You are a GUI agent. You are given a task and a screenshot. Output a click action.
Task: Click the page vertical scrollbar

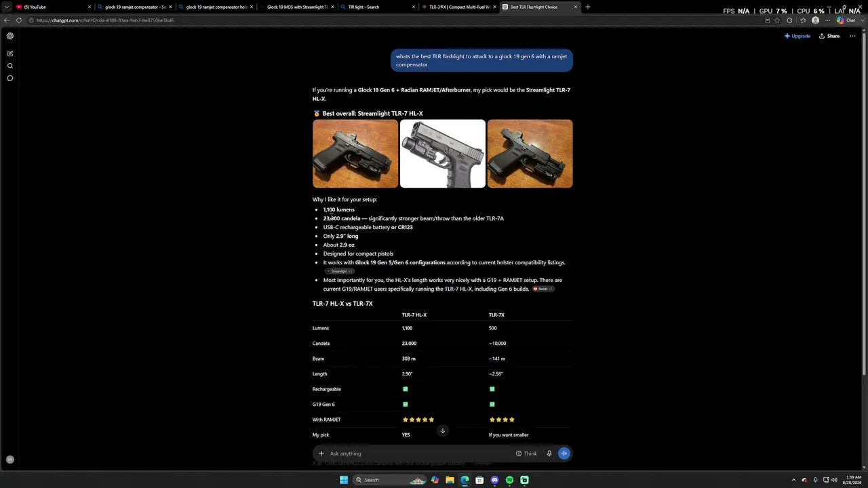point(865,203)
